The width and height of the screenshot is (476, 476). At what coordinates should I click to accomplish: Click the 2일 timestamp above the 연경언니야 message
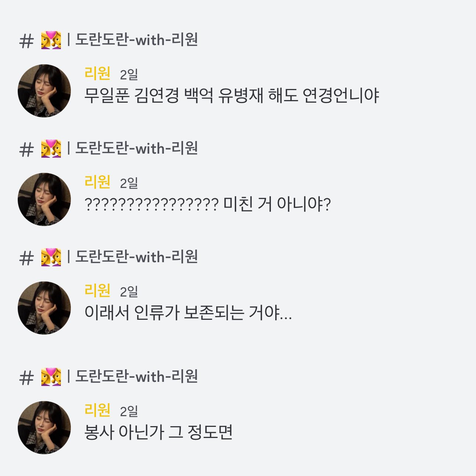pyautogui.click(x=129, y=75)
